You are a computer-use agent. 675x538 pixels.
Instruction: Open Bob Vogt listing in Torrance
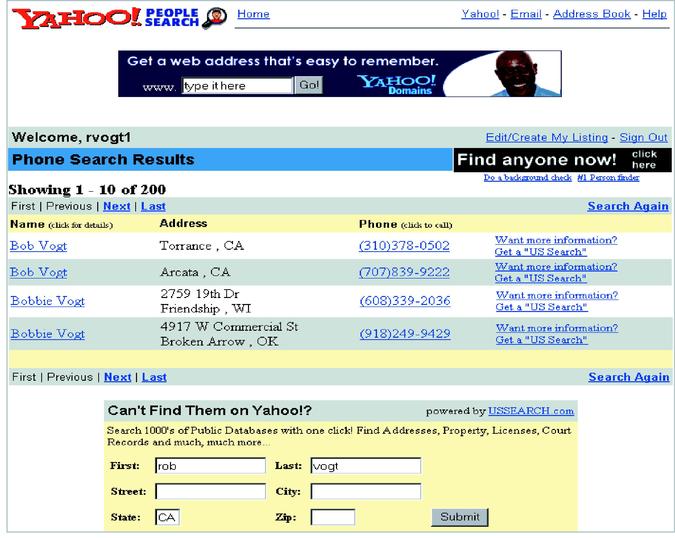[x=38, y=245]
